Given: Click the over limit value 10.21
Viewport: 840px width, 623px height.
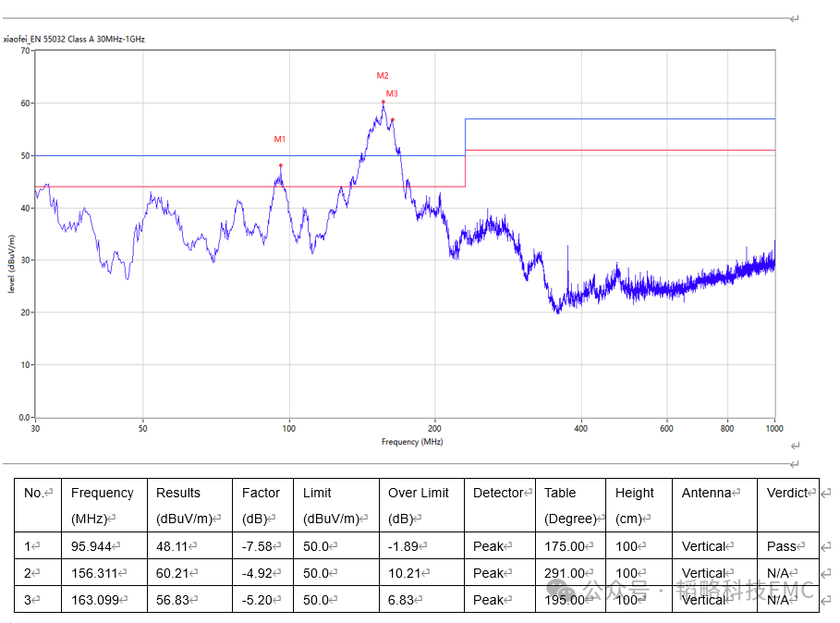Looking at the screenshot, I should [408, 573].
